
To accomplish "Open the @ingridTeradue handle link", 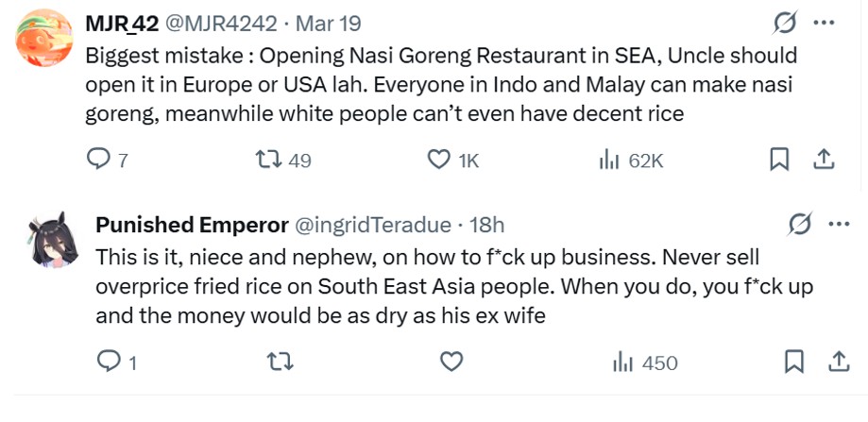I will (x=374, y=225).
